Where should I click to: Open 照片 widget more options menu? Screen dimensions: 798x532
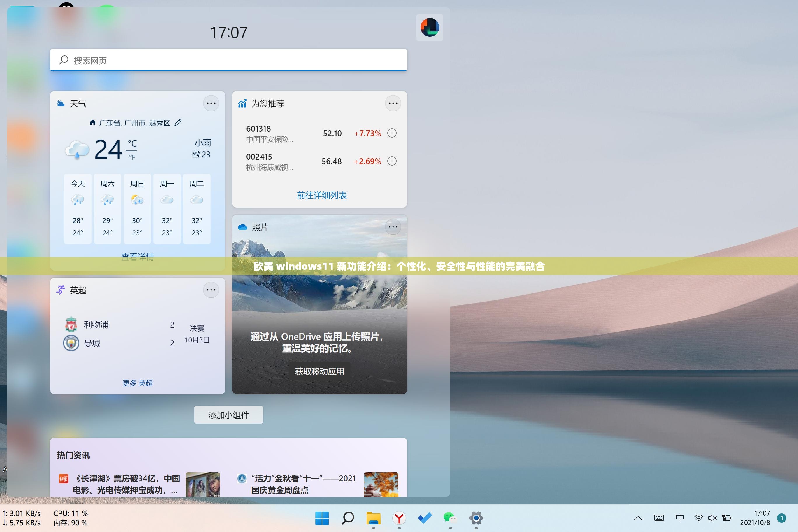(393, 227)
